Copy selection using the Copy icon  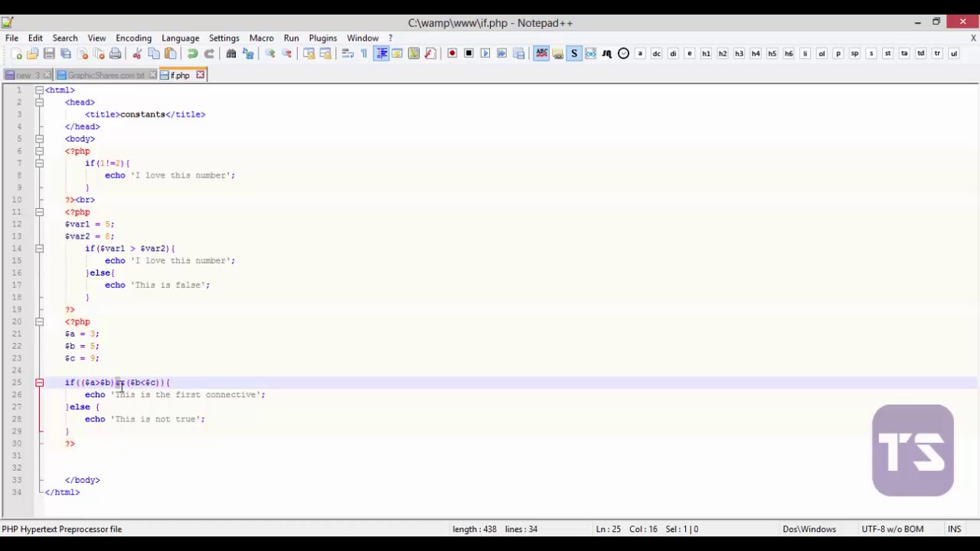[154, 54]
